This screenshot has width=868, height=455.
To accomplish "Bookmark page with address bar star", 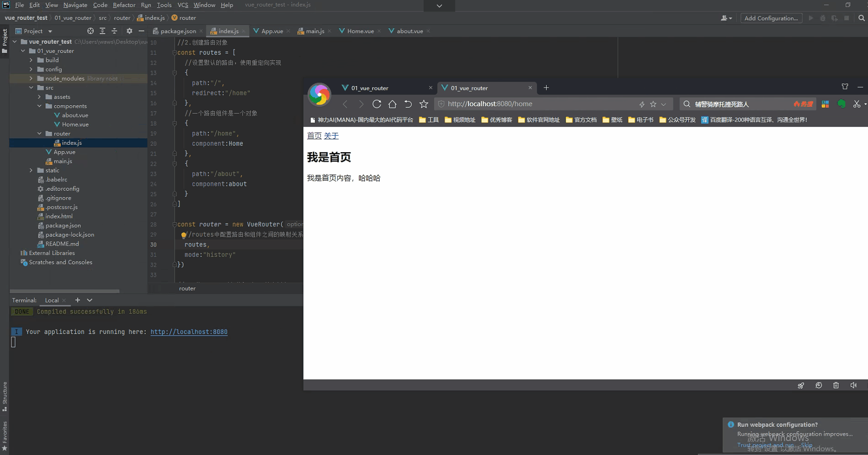I will click(x=653, y=104).
